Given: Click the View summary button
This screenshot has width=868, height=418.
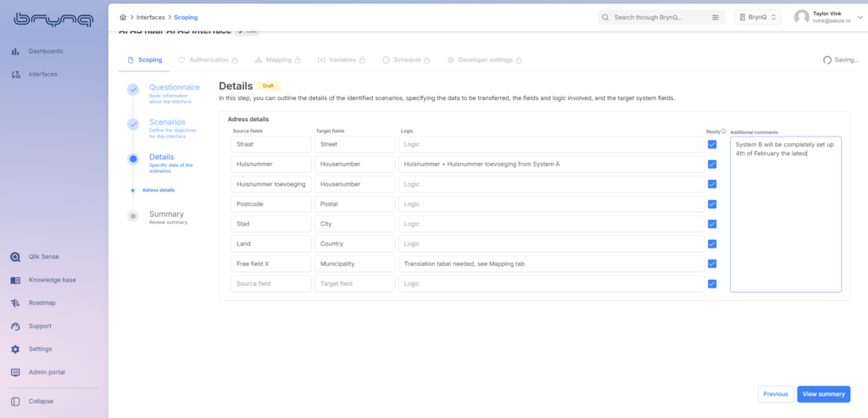Looking at the screenshot, I should (x=823, y=394).
